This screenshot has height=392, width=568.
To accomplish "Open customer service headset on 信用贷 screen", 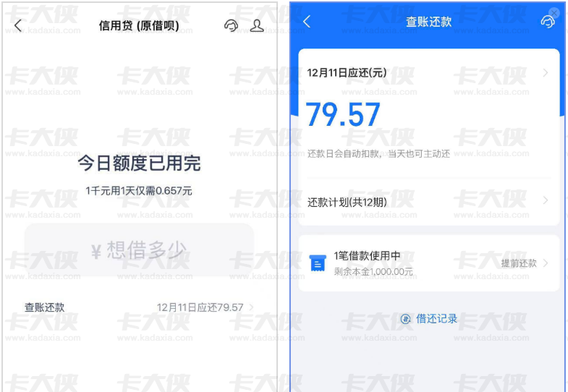I will click(231, 26).
